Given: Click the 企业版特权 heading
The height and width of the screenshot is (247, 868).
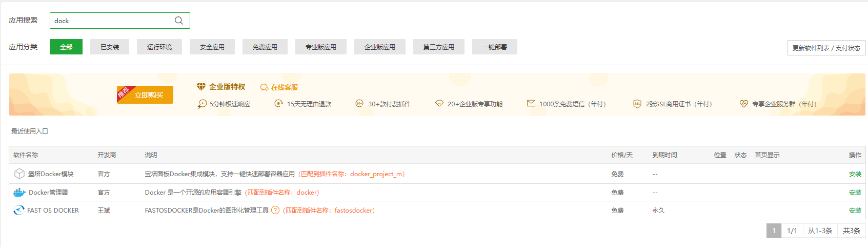Looking at the screenshot, I should coord(227,87).
